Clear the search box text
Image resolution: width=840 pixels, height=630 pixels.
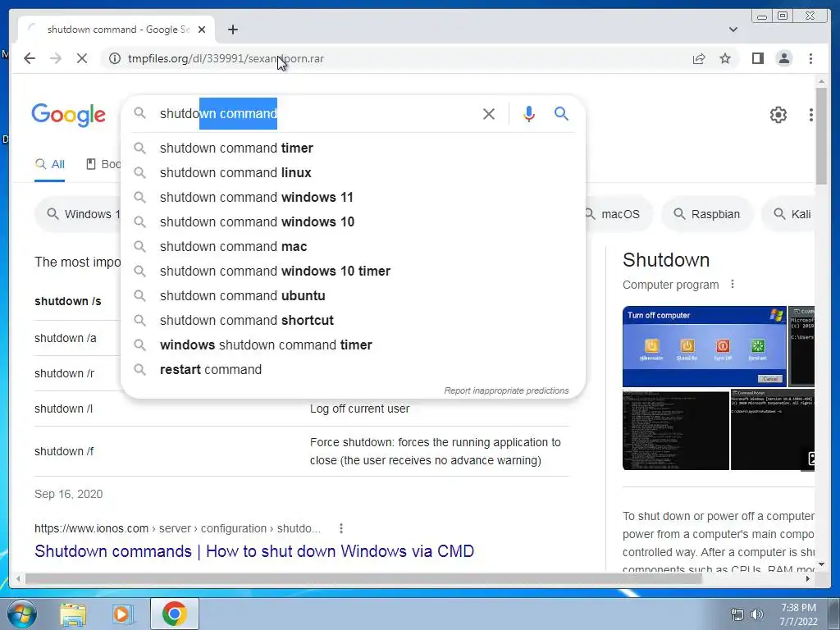(x=489, y=113)
